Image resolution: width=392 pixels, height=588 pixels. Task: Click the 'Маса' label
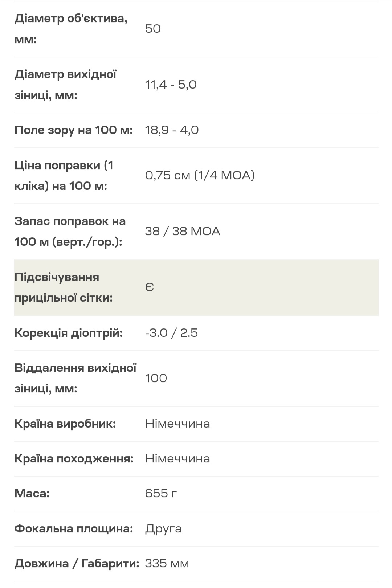point(32,493)
